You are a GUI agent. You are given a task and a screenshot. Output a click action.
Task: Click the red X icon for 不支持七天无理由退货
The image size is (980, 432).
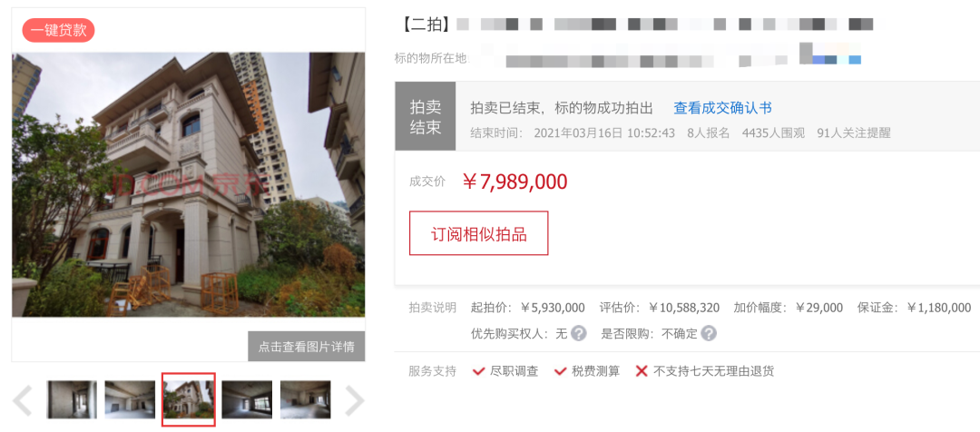pos(642,371)
